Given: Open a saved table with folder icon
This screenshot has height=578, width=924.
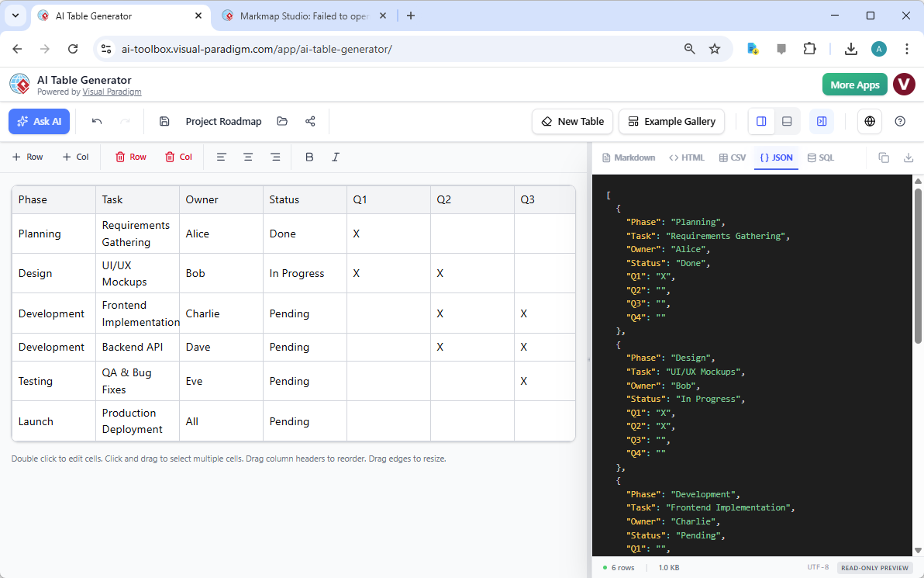Looking at the screenshot, I should 281,121.
